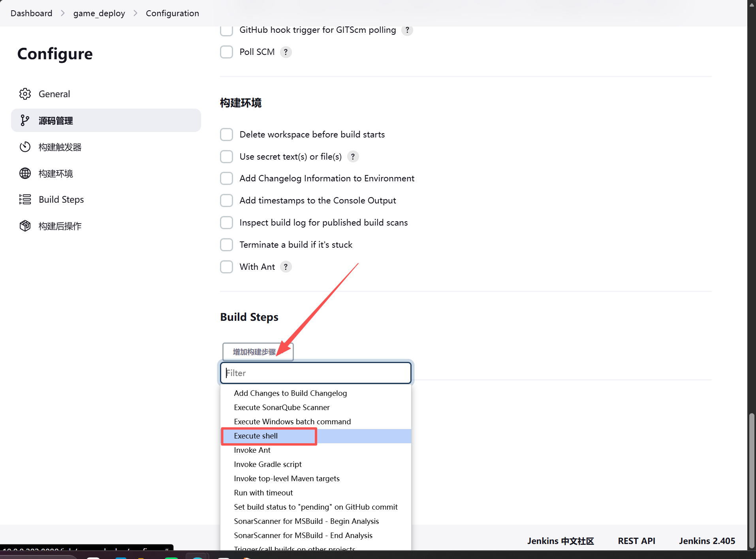Jump to General section
The image size is (756, 559).
coord(106,94)
